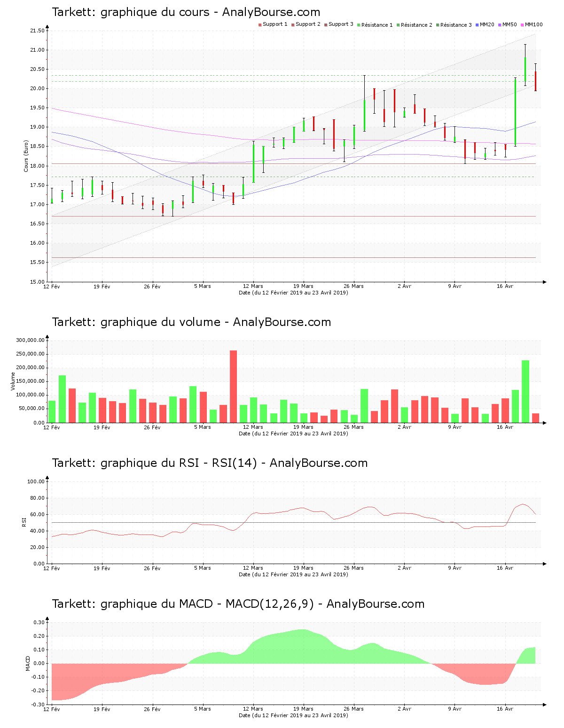
Task: Select the Résistance 2 legend entry
Action: pos(414,25)
